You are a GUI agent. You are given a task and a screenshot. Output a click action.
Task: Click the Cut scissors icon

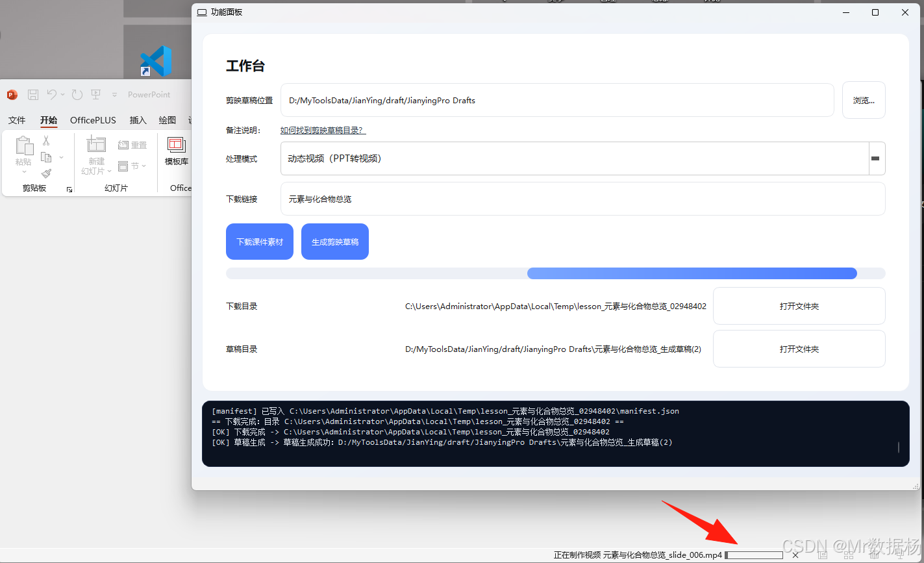pyautogui.click(x=46, y=140)
